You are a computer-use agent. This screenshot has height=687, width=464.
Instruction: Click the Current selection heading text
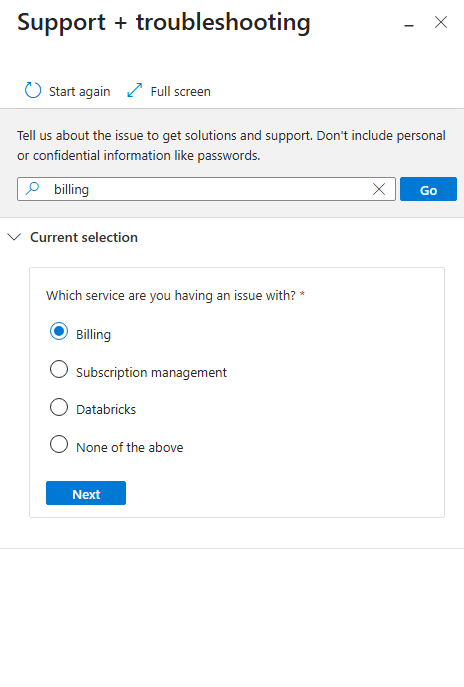pyautogui.click(x=84, y=237)
